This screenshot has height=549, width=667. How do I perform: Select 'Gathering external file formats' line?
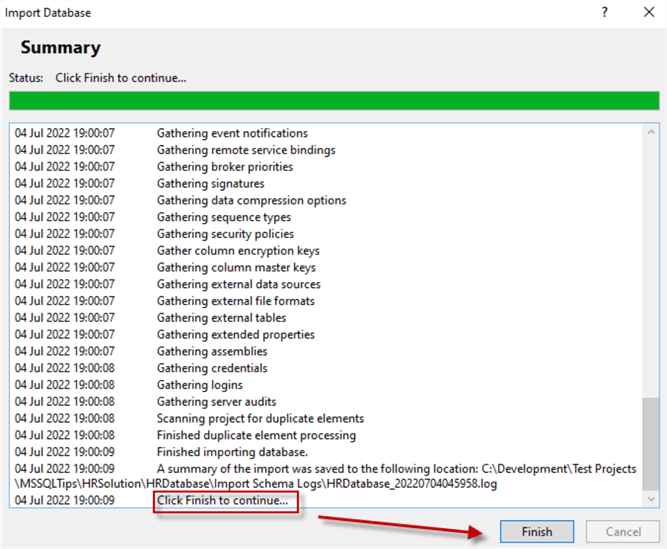236,301
